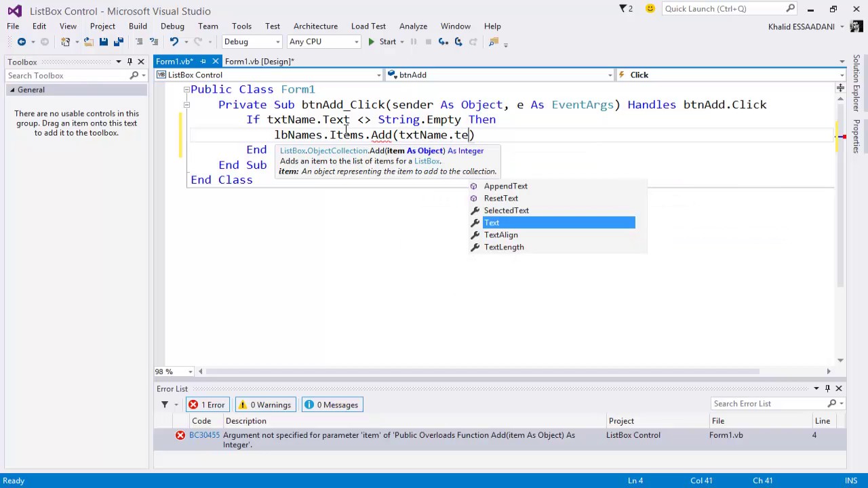Click the Stop Debugging square icon
868x488 pixels.
pos(428,42)
